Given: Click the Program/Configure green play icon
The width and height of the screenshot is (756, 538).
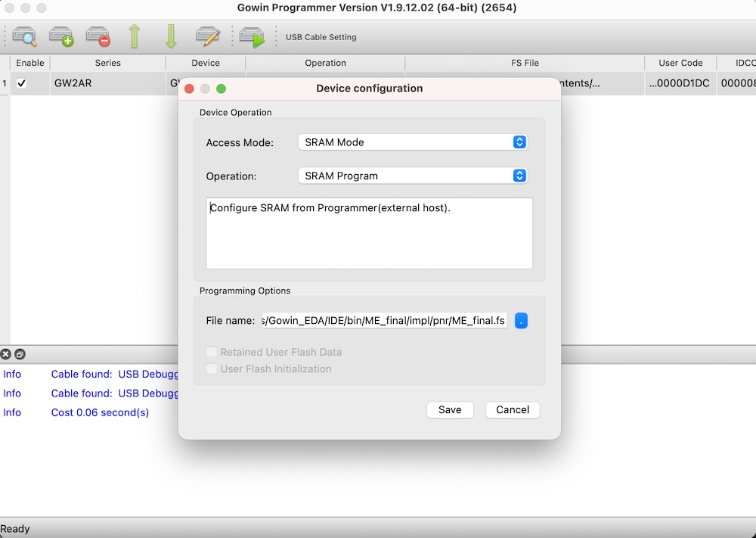Looking at the screenshot, I should click(x=252, y=36).
